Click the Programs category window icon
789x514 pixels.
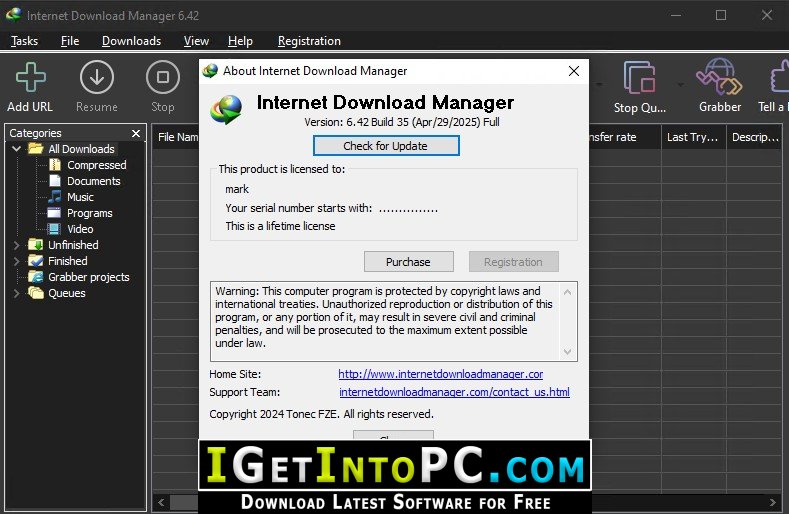click(x=54, y=213)
